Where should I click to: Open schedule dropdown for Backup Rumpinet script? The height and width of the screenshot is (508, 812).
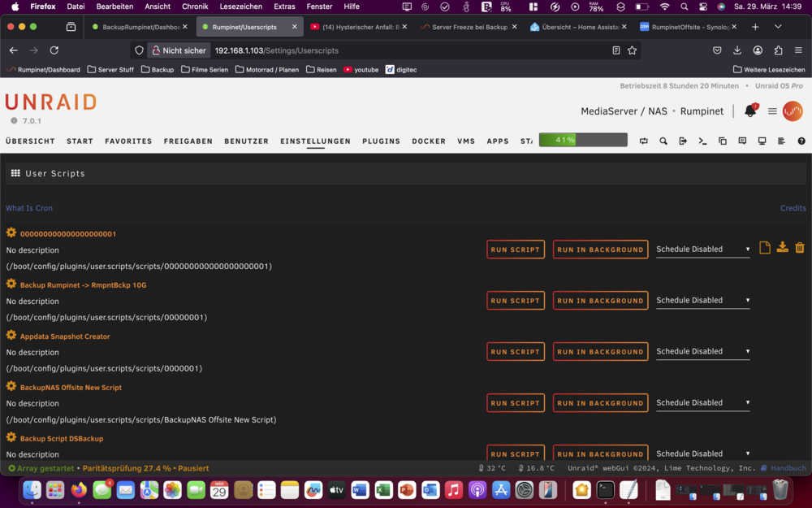702,300
